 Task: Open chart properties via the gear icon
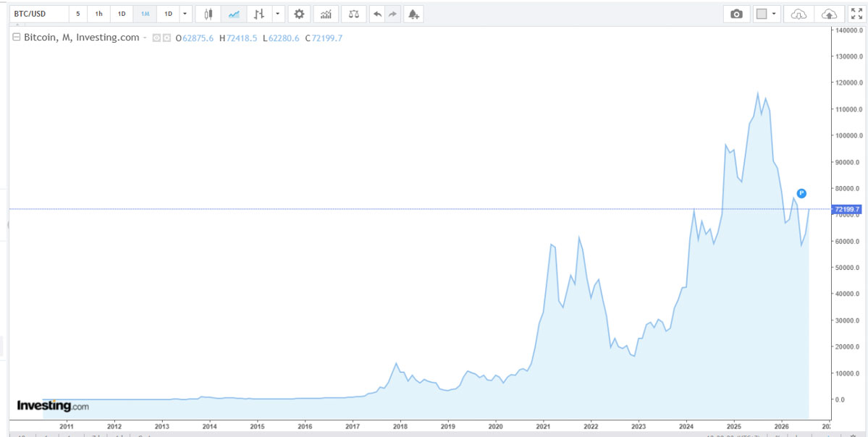coord(299,14)
